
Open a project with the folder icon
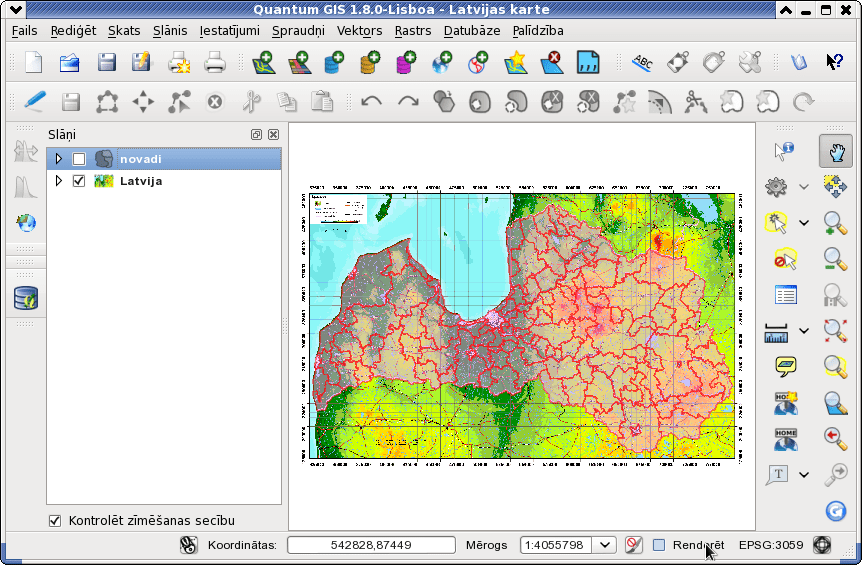[70, 62]
